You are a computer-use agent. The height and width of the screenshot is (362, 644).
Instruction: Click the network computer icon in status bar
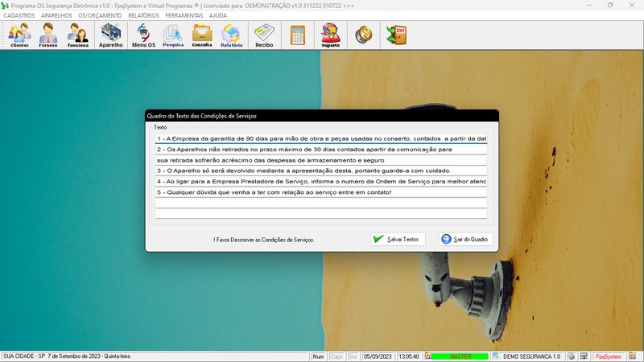[x=584, y=356]
